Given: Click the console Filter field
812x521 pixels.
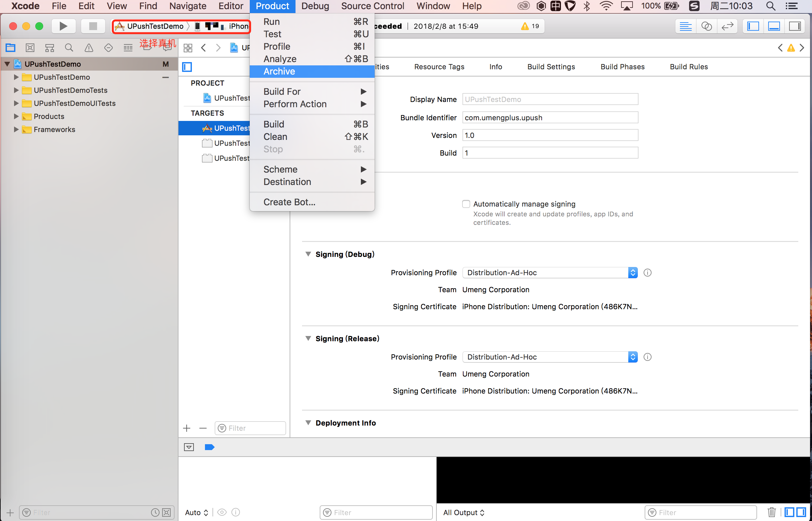Looking at the screenshot, I should click(701, 513).
